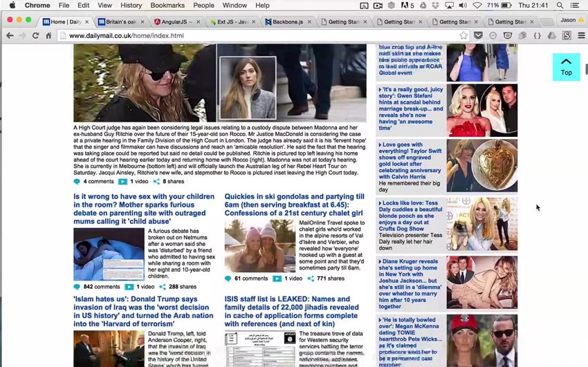Close the Home | Daily Mail tab
The width and height of the screenshot is (588, 367).
pos(87,21)
